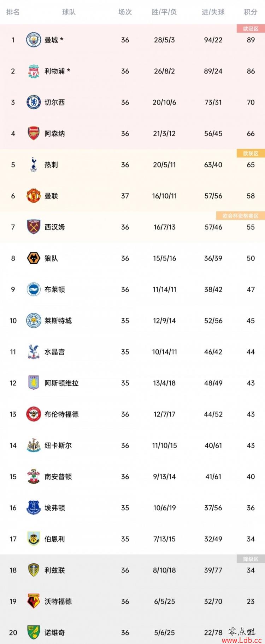Click the West Ham crest
The image size is (265, 644).
[x=34, y=227]
